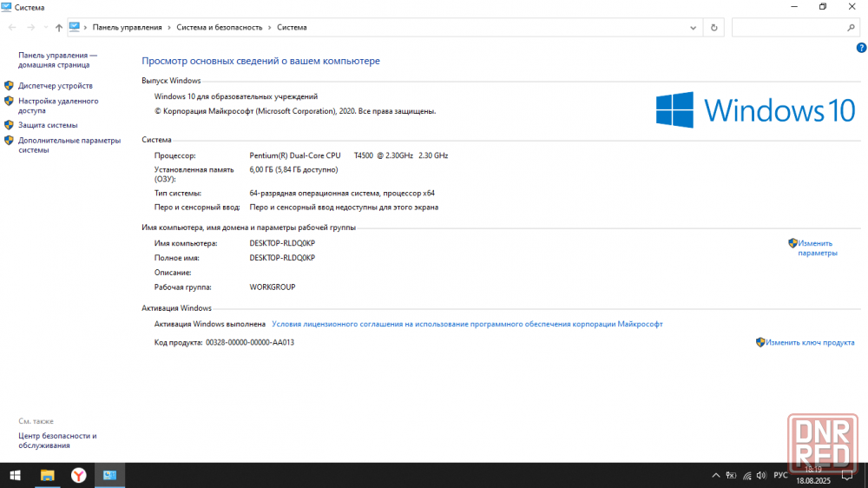Open Настройка удаленного доступа link
The width and height of the screenshot is (868, 488).
(58, 106)
